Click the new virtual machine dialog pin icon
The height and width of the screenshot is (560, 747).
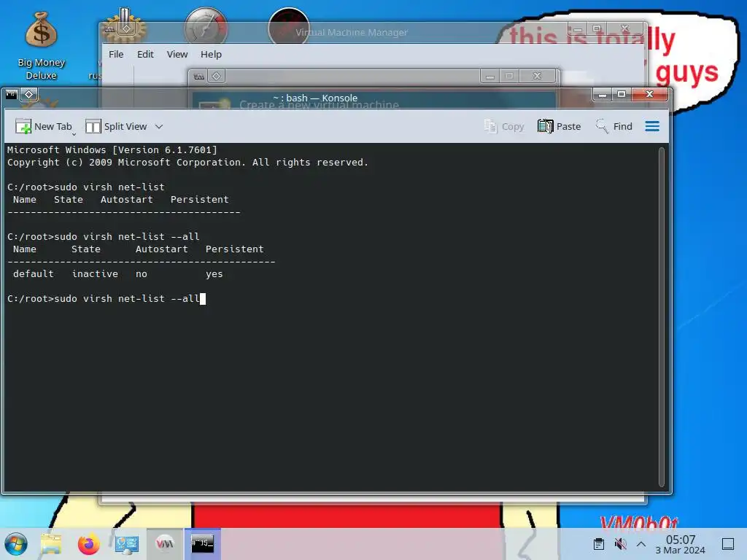(216, 76)
